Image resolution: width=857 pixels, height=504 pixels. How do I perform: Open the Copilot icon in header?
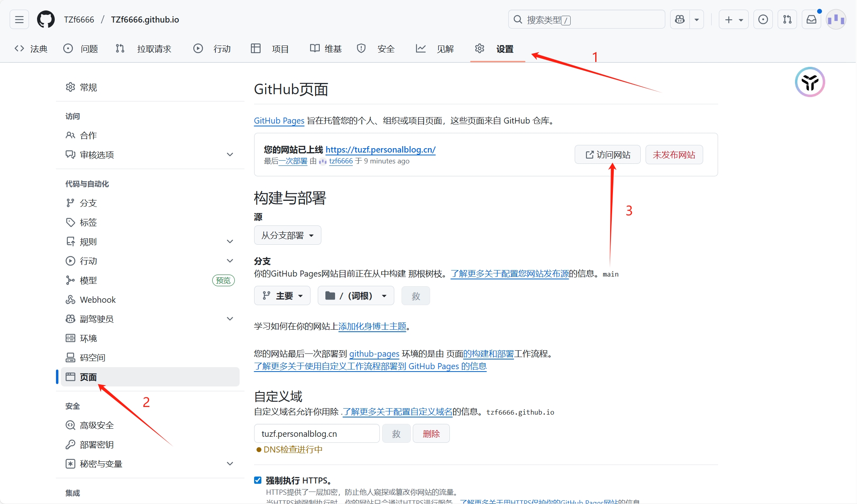[x=680, y=19]
